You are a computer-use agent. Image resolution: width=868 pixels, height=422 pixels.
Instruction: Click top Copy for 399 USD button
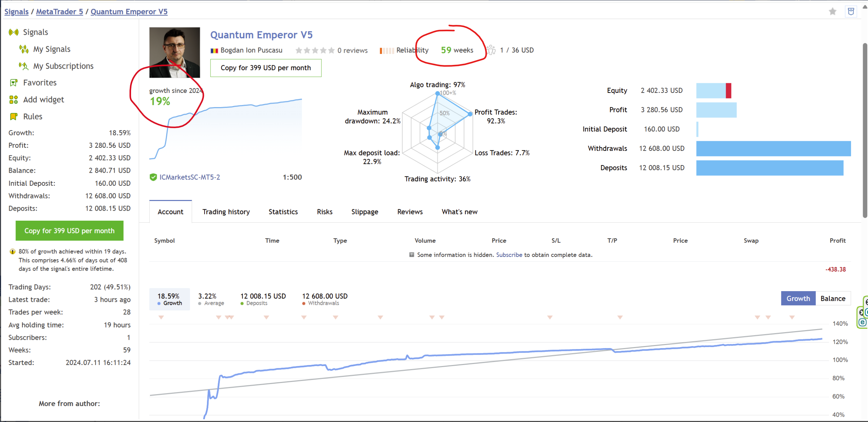click(x=266, y=68)
